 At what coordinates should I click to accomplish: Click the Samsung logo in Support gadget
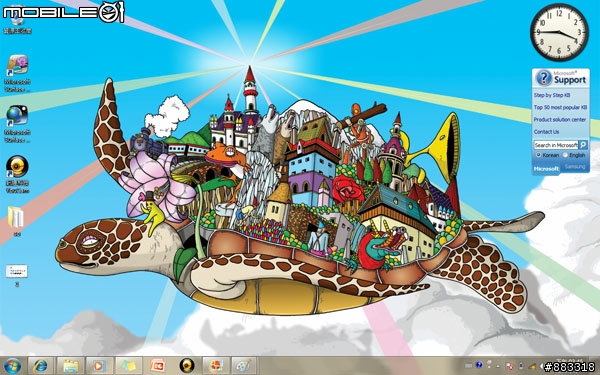(575, 167)
